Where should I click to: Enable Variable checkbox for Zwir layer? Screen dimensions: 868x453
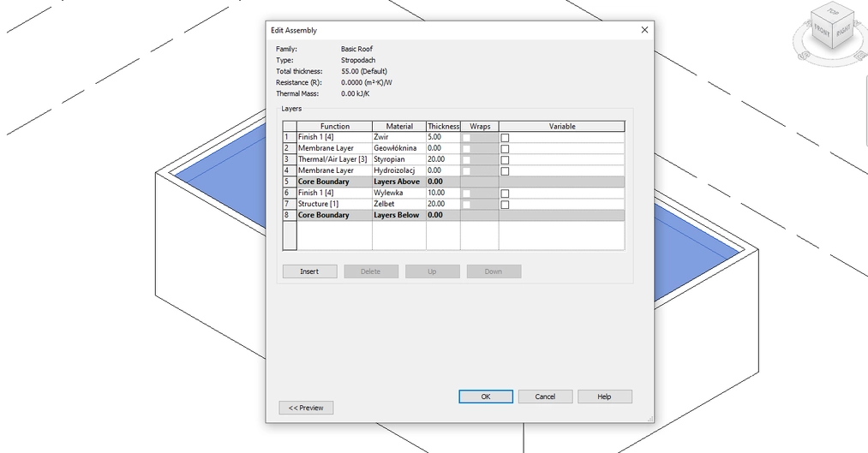(506, 138)
